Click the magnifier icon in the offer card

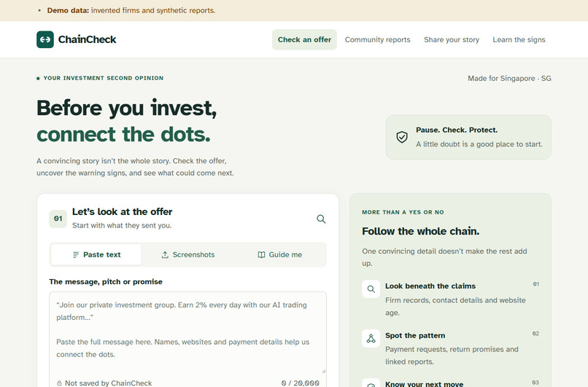click(x=321, y=219)
